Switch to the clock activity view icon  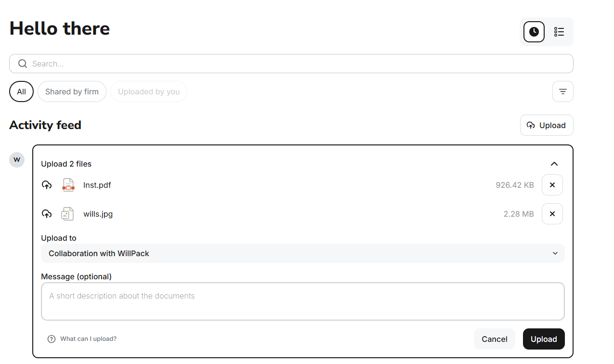(534, 32)
